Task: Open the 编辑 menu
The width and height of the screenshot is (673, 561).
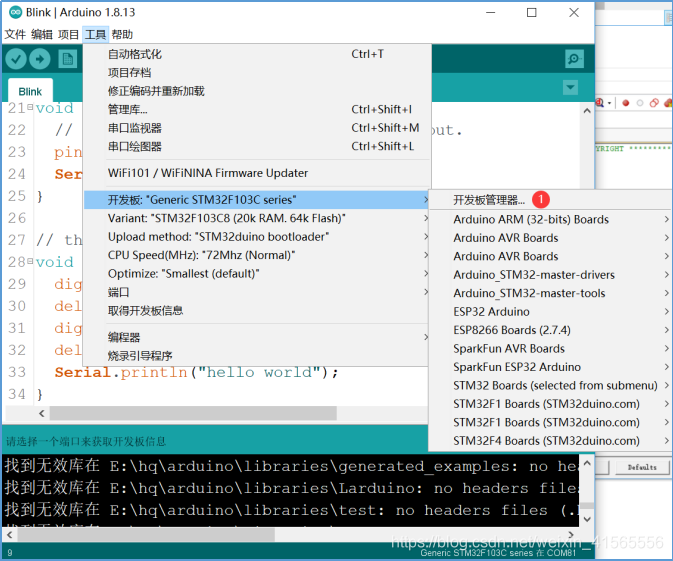Action: coord(42,34)
